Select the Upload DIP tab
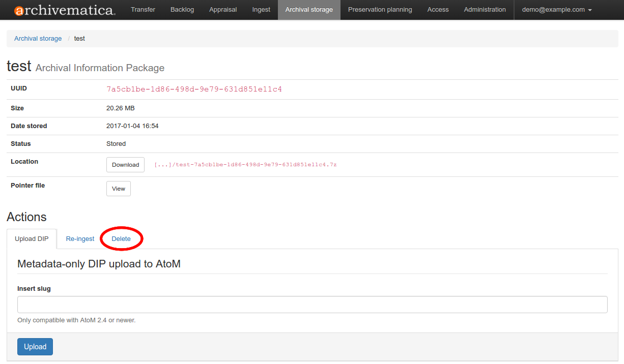 (x=32, y=239)
